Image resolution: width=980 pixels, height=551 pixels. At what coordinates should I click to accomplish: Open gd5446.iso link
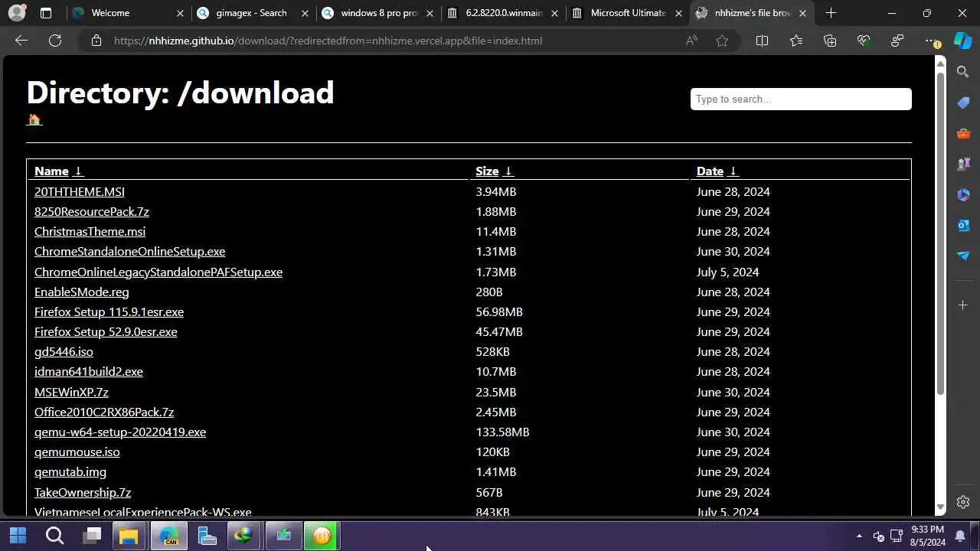click(x=64, y=351)
